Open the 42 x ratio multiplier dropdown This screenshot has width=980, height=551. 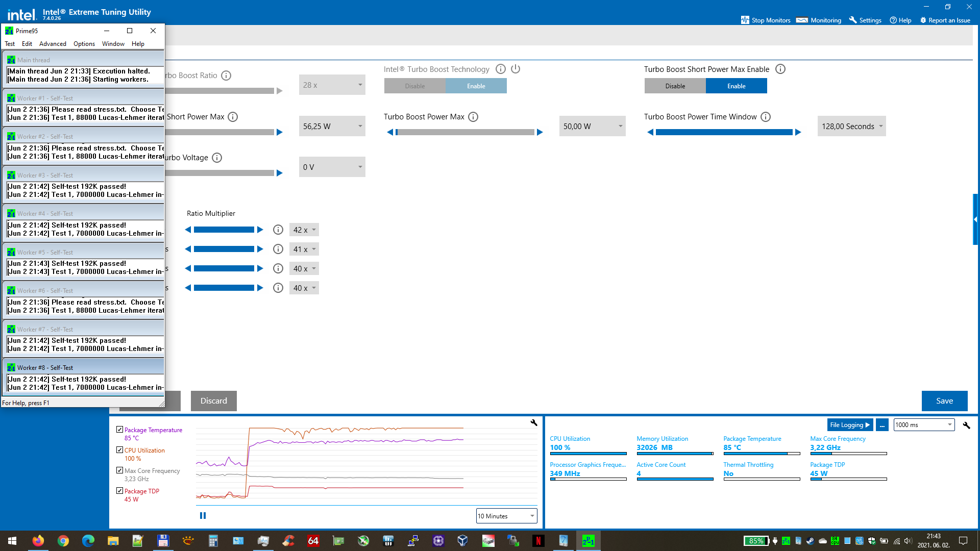coord(304,230)
